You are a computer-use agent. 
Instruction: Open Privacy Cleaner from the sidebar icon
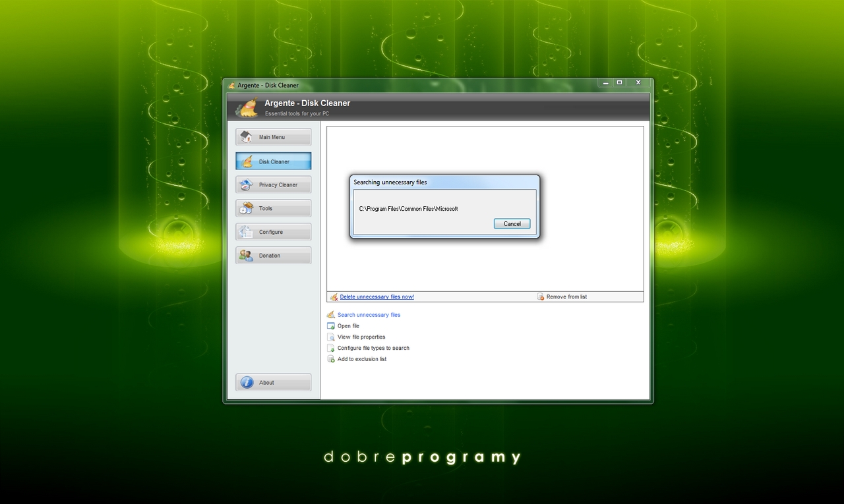pos(247,185)
